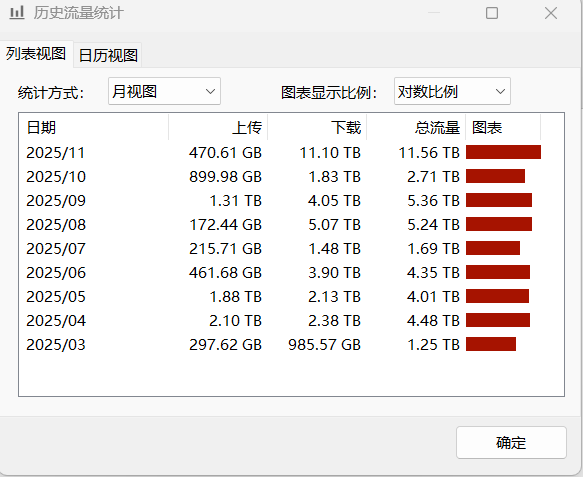The width and height of the screenshot is (583, 477).
Task: Click the 确定 button
Action: tap(511, 442)
